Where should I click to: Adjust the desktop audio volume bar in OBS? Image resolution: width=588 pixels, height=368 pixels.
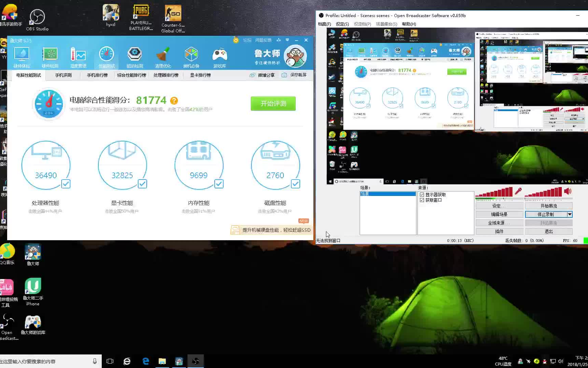tap(543, 192)
